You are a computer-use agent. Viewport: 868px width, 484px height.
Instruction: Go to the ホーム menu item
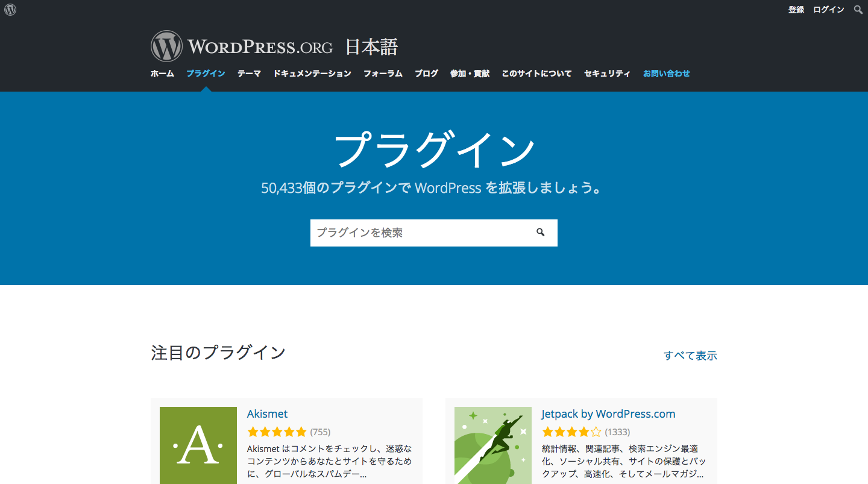tap(162, 74)
